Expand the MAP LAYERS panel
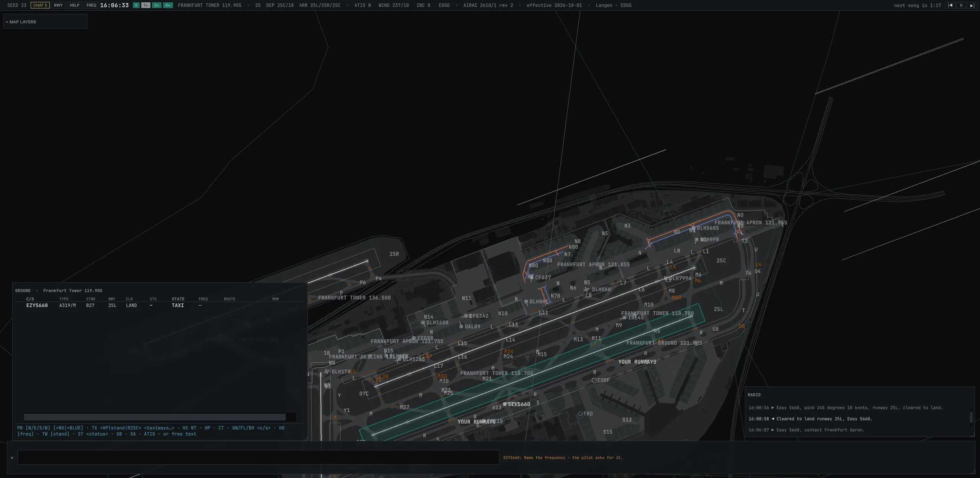This screenshot has width=980, height=478. [45, 22]
